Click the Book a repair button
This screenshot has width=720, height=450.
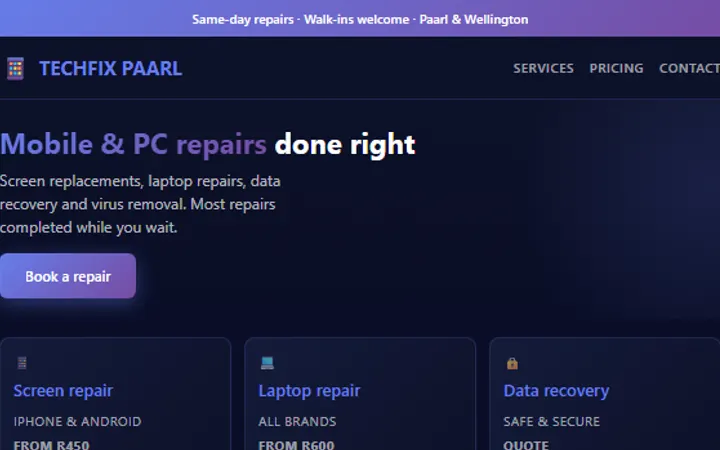(68, 276)
